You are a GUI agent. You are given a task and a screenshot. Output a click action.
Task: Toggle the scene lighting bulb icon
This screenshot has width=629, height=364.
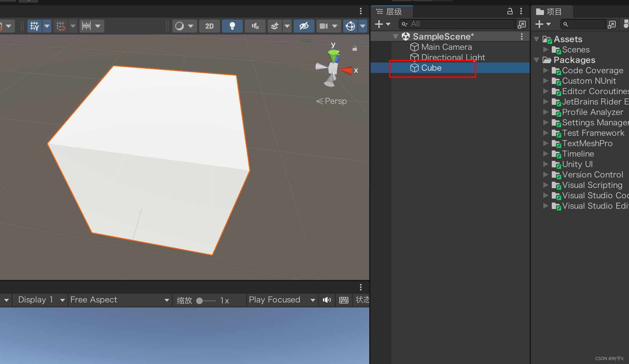pos(232,26)
